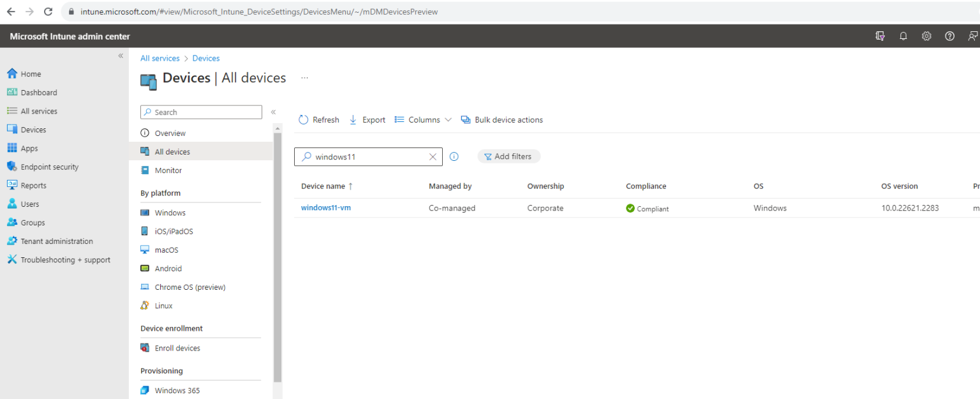This screenshot has width=980, height=399.
Task: Select the Windows platform icon in sidebar
Action: point(170,213)
